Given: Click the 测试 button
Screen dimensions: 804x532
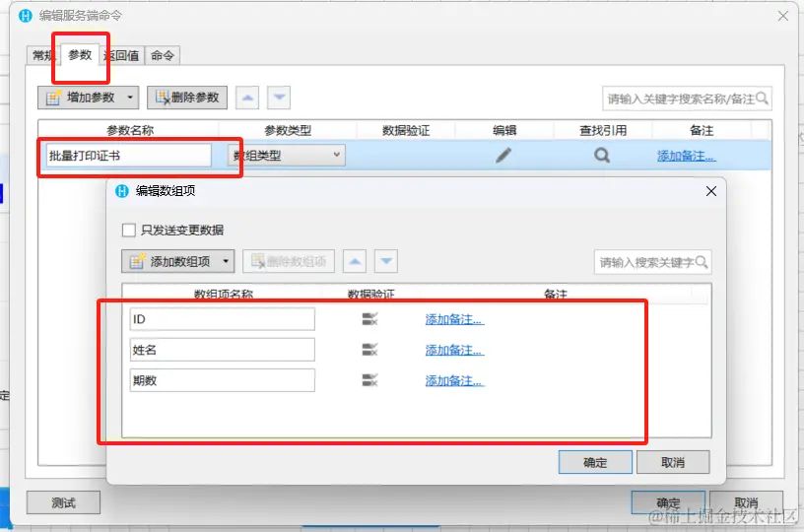Looking at the screenshot, I should point(63,502).
